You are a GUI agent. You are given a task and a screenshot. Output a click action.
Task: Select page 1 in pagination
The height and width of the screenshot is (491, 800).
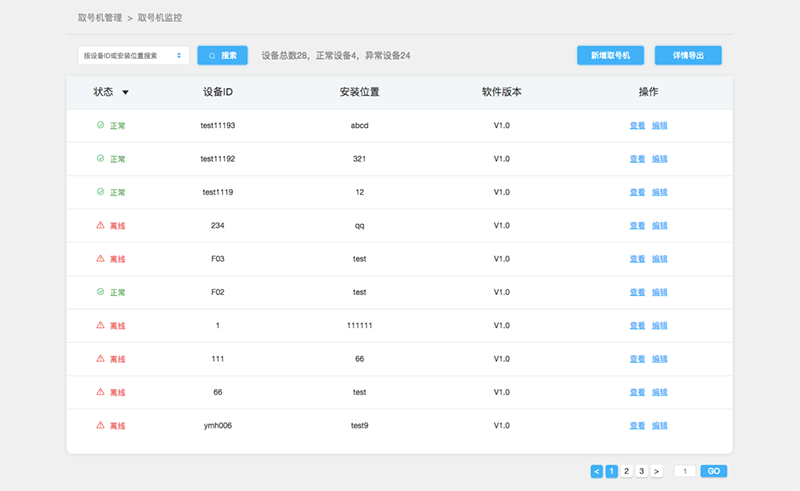tap(612, 471)
